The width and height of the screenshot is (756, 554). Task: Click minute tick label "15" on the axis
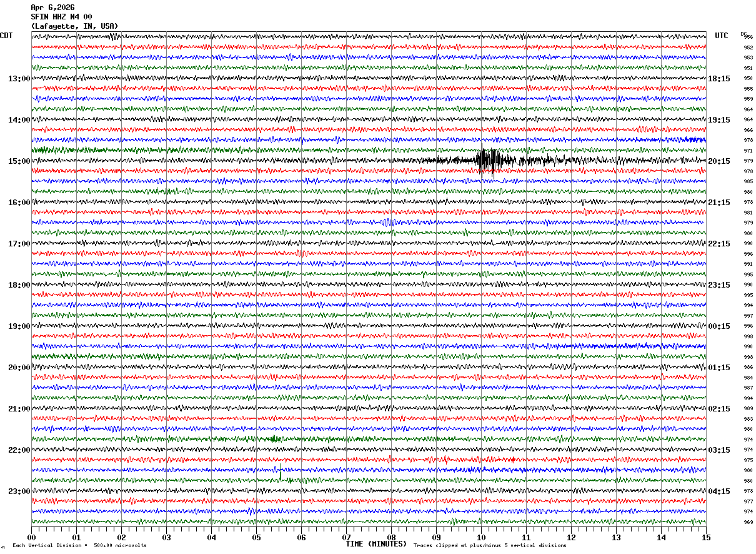(x=706, y=537)
